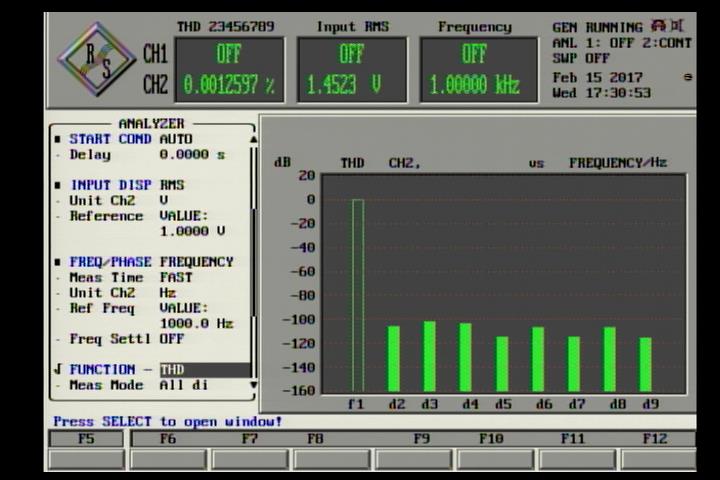
Task: Click the d9 harmonic bar
Action: point(646,364)
